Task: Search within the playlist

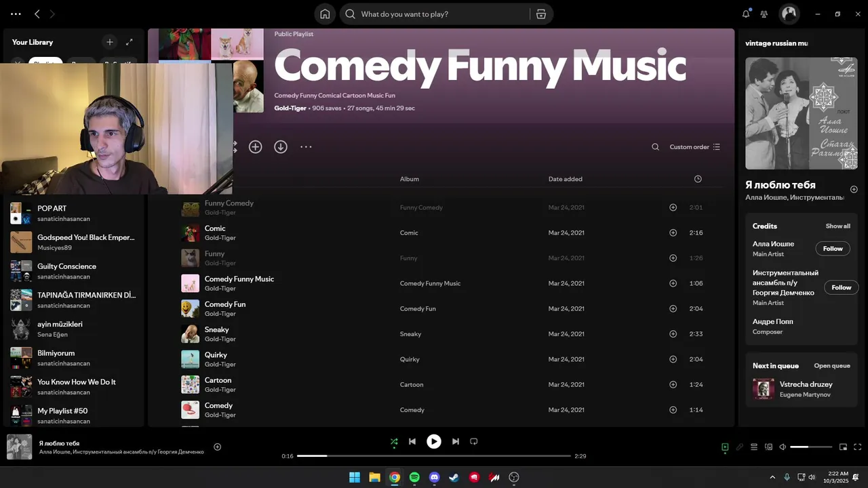Action: pos(655,147)
